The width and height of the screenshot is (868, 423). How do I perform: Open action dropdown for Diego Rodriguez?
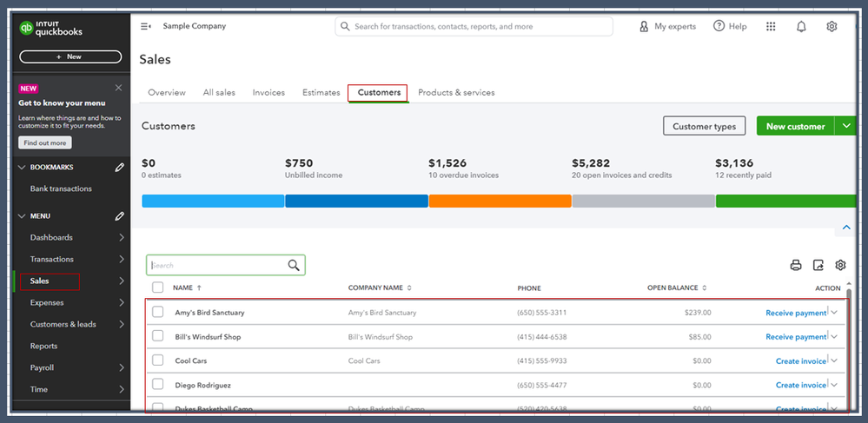tap(834, 385)
